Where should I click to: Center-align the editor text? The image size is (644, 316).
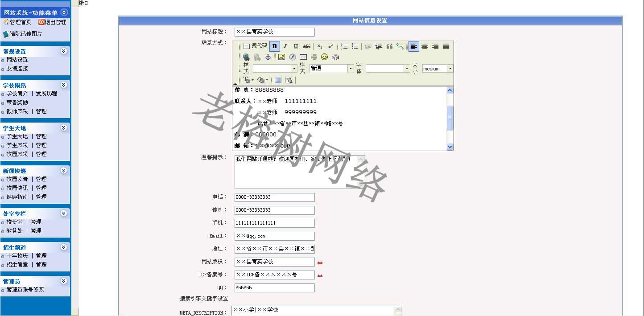(425, 46)
